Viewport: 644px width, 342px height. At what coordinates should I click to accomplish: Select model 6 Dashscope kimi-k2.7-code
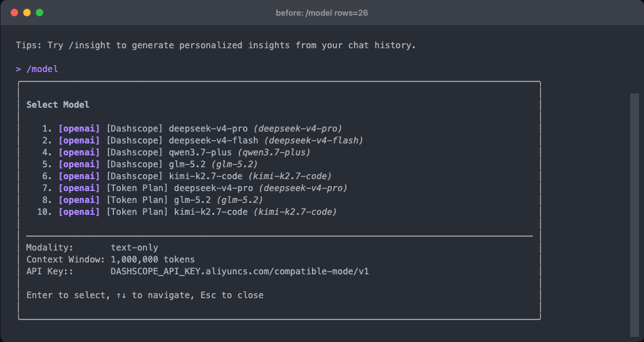(x=187, y=176)
